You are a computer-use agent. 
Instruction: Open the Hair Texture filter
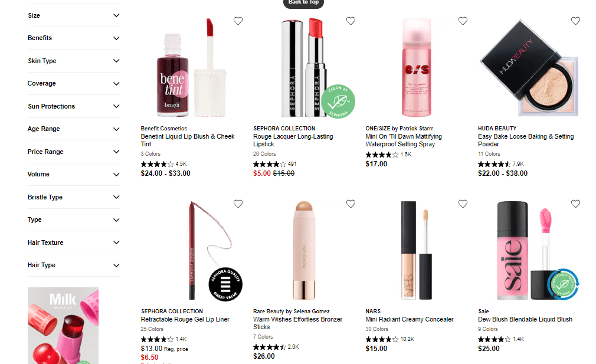[74, 242]
